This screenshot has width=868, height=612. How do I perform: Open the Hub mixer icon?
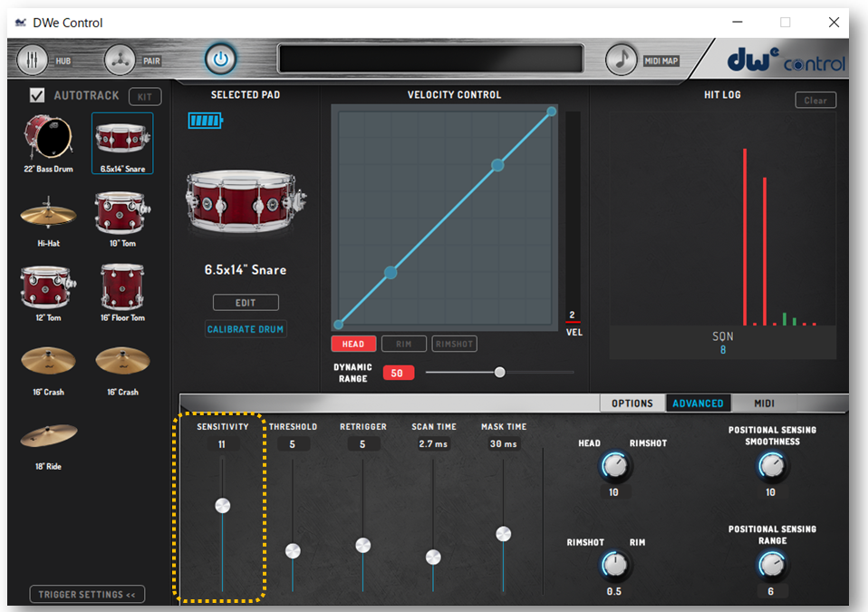point(32,60)
